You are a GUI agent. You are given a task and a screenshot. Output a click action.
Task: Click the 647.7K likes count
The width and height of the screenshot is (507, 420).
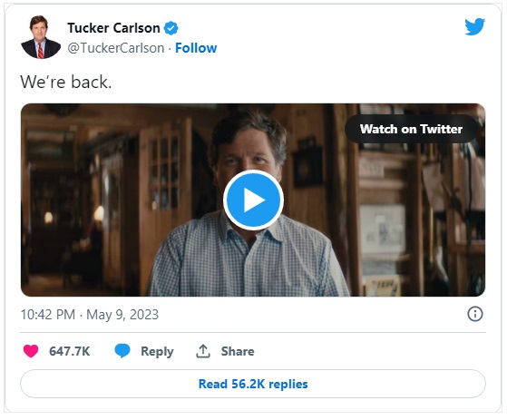coord(70,351)
